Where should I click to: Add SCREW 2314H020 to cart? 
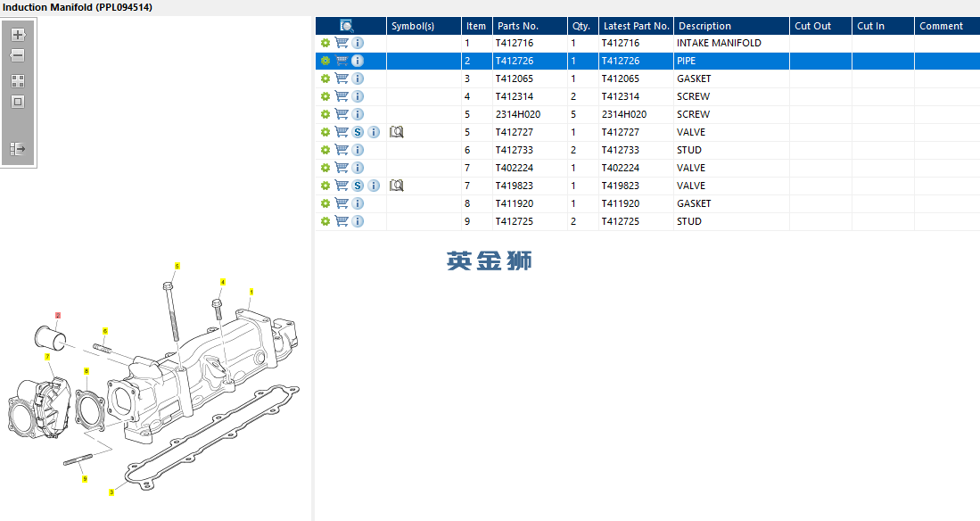342,114
